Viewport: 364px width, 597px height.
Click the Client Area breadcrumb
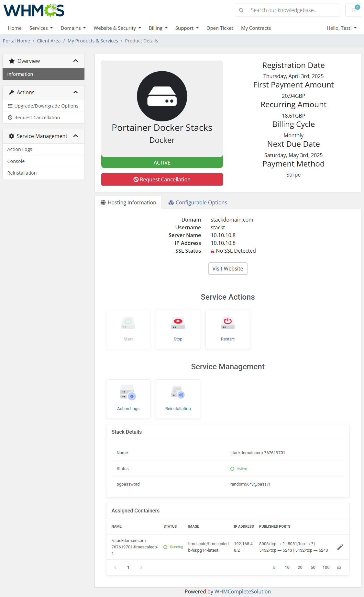(x=49, y=41)
